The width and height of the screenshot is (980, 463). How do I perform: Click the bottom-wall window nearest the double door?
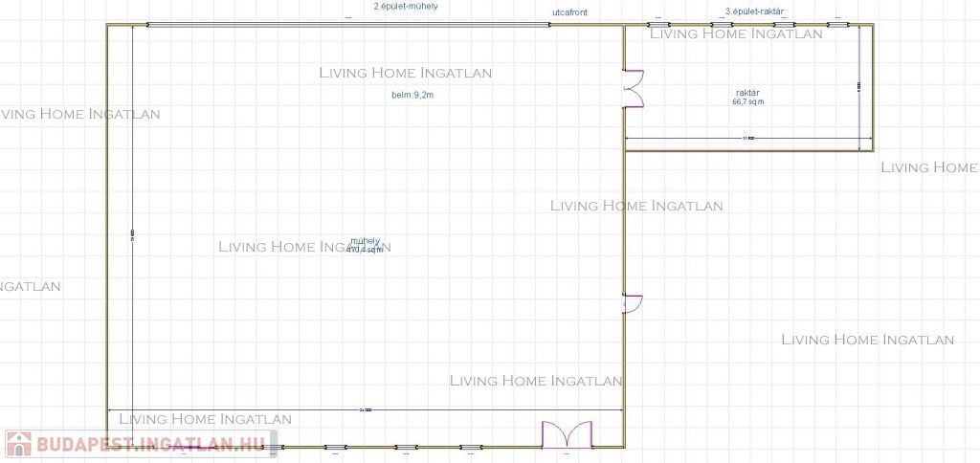(470, 447)
